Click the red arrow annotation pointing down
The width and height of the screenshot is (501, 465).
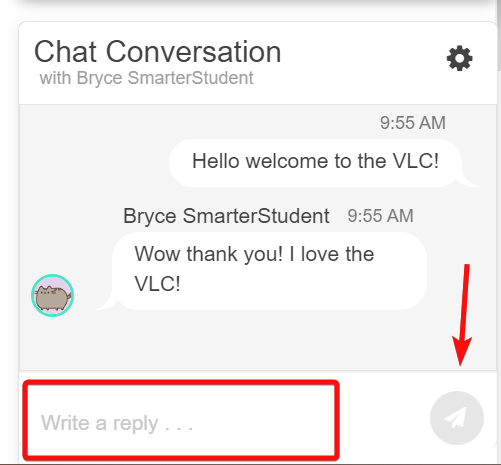462,315
